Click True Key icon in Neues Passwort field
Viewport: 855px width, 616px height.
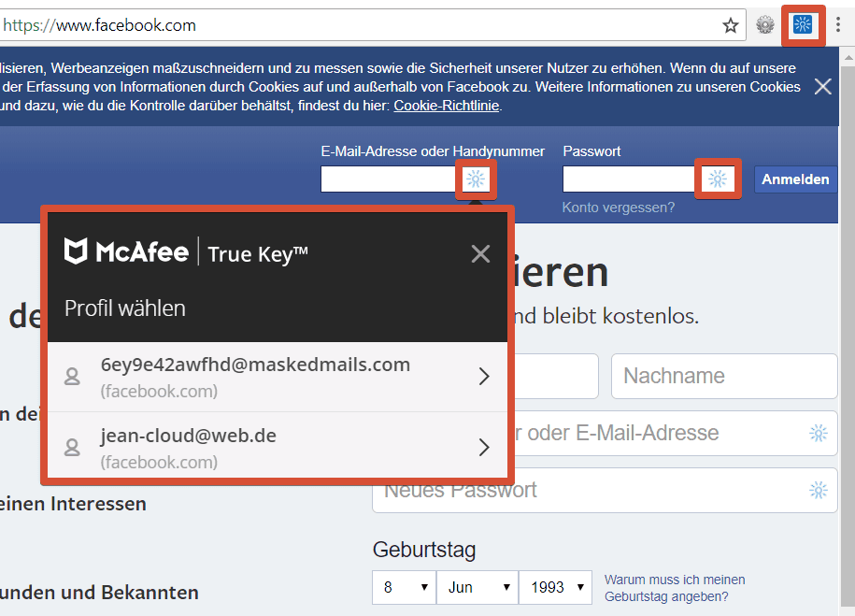[819, 490]
